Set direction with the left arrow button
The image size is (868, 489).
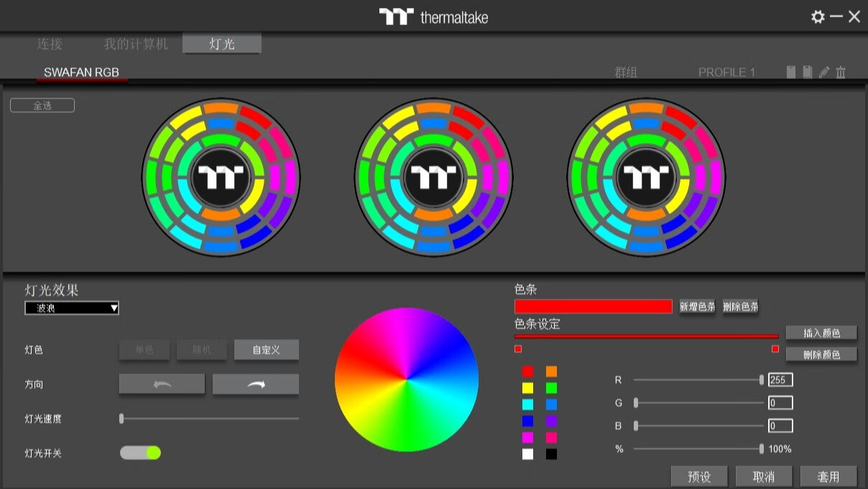162,384
